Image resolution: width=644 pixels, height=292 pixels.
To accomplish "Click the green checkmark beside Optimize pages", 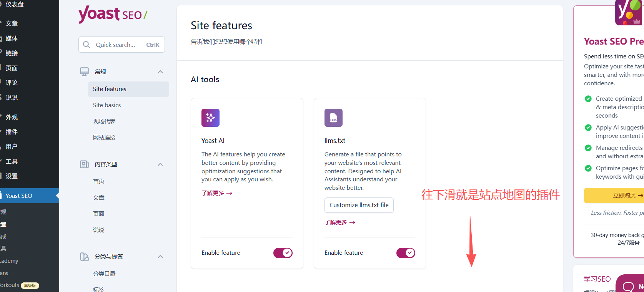I will 588,168.
